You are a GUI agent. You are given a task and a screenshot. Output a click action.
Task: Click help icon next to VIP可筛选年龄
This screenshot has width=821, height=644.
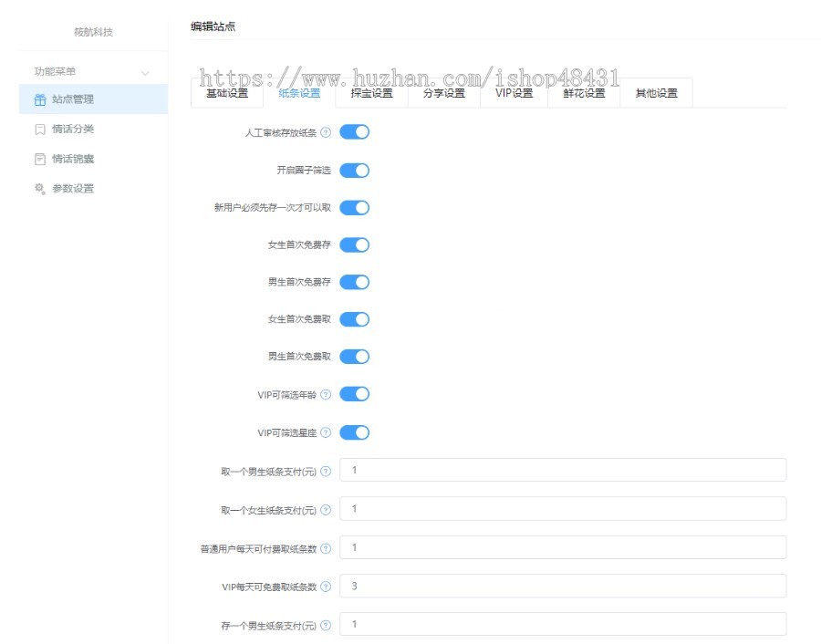[326, 395]
